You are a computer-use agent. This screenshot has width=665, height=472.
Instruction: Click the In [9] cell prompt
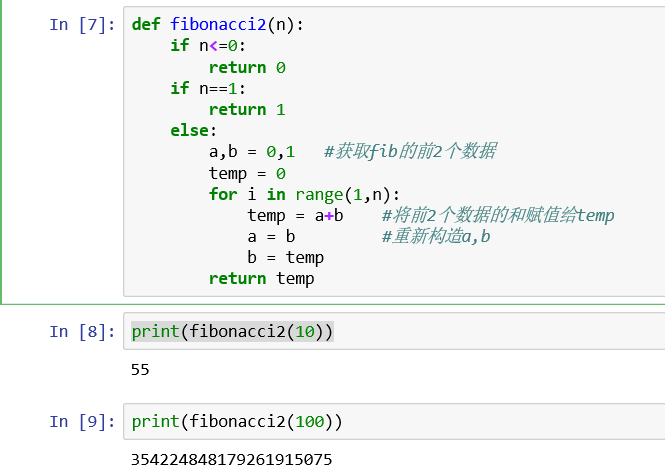(82, 421)
